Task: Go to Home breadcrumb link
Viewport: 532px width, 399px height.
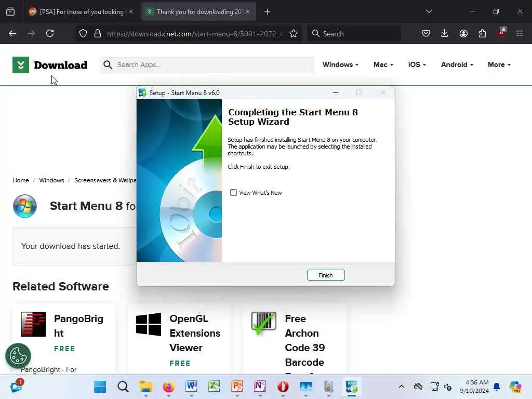Action: (21, 180)
